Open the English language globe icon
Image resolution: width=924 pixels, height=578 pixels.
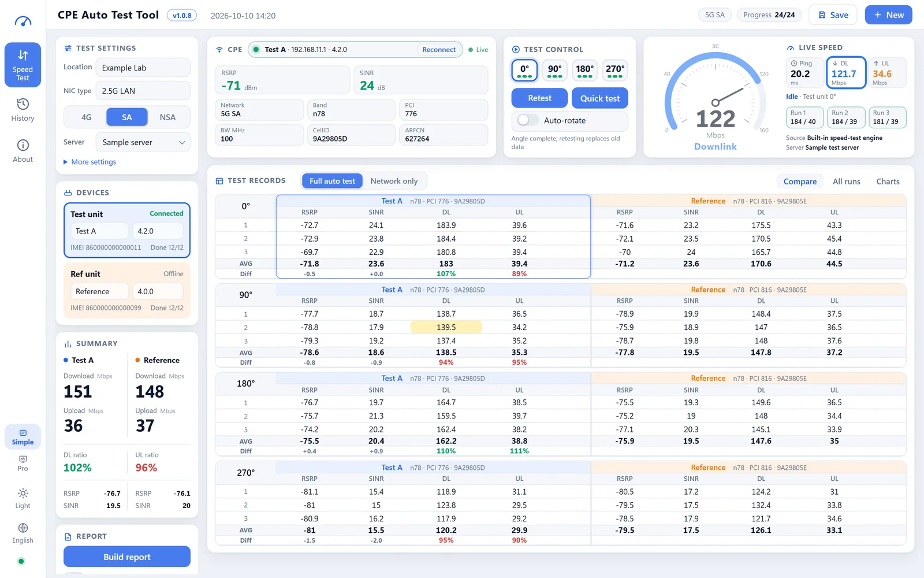pos(23,528)
